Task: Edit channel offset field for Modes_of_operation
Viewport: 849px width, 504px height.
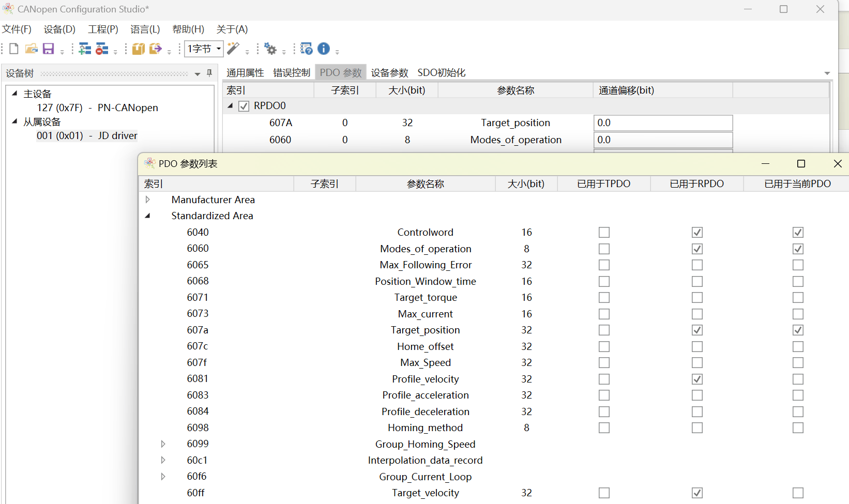Action: tap(663, 140)
